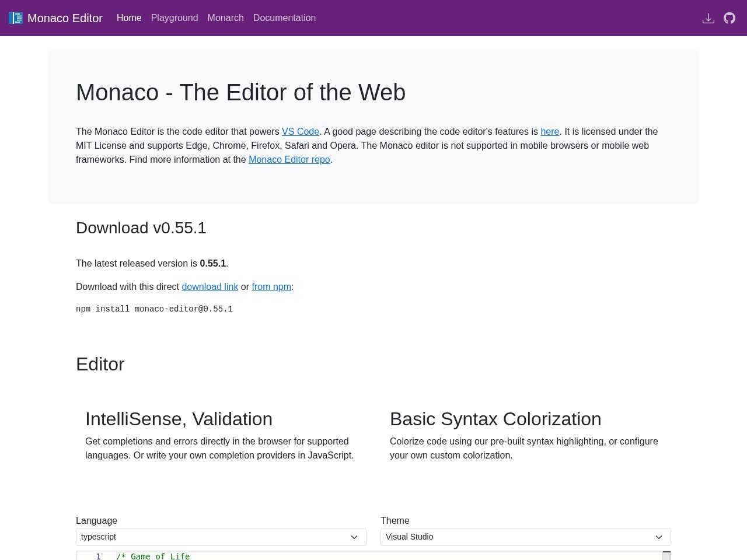Click the '/* Game of Life' code line
This screenshot has width=747, height=560.
[x=153, y=556]
